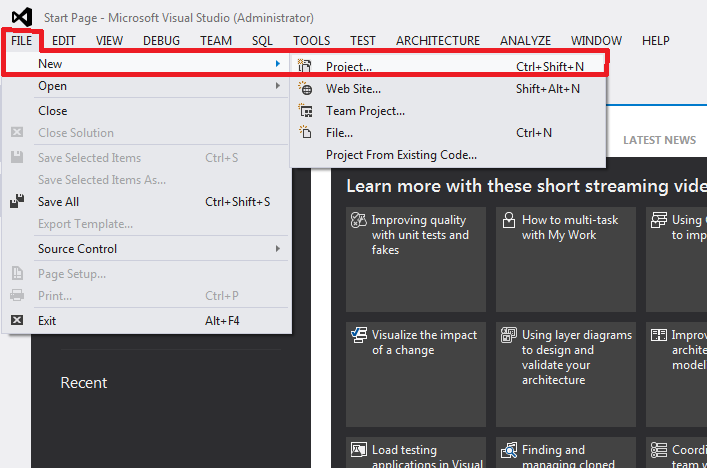Select Close from the File menu
The height and width of the screenshot is (468, 707).
click(x=53, y=111)
